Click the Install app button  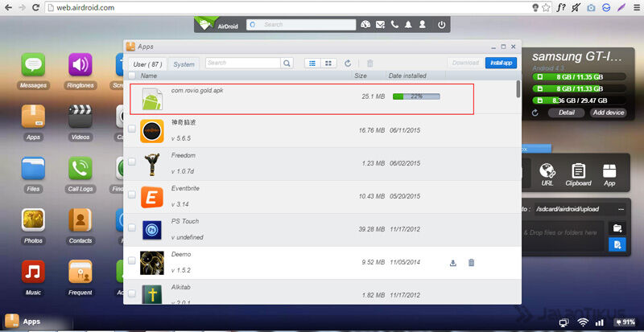pyautogui.click(x=501, y=63)
